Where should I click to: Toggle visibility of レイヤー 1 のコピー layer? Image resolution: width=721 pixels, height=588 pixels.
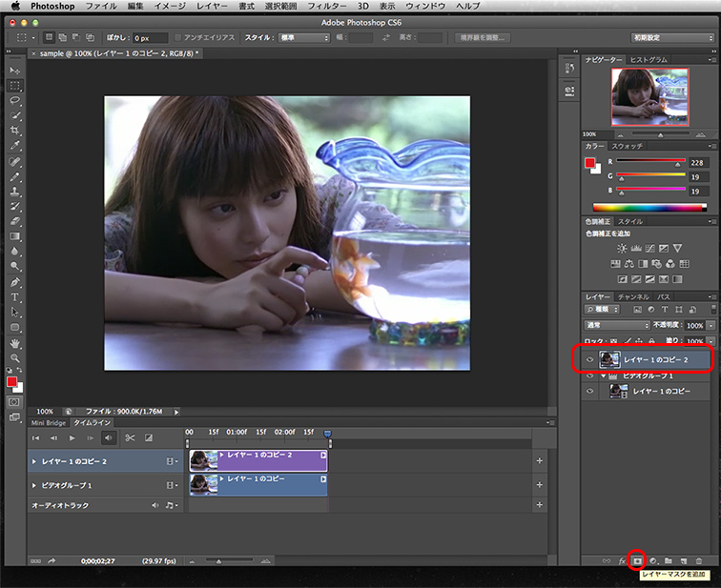[x=589, y=392]
